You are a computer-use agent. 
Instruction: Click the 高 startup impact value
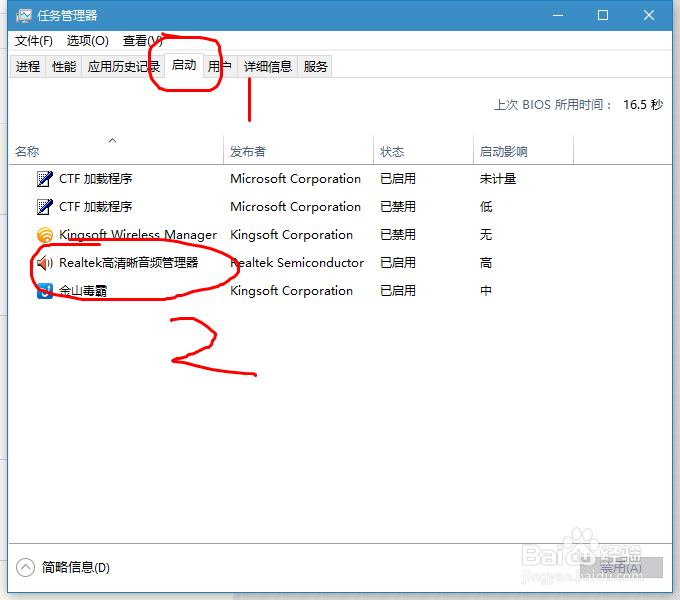pos(486,263)
